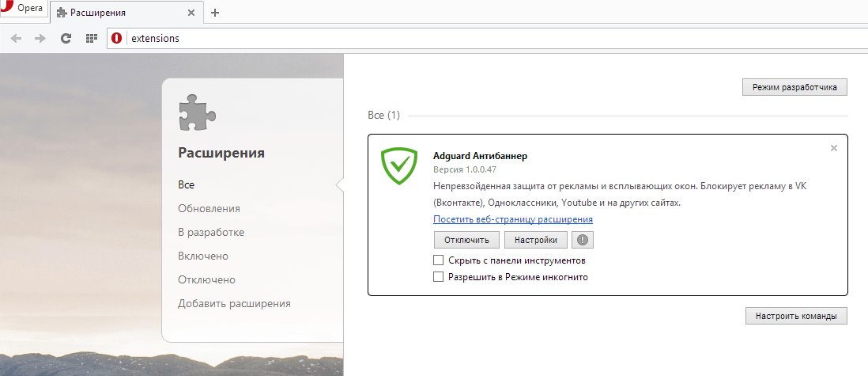Disable Adguard with Отключить button
The image size is (868, 376).
(x=466, y=240)
